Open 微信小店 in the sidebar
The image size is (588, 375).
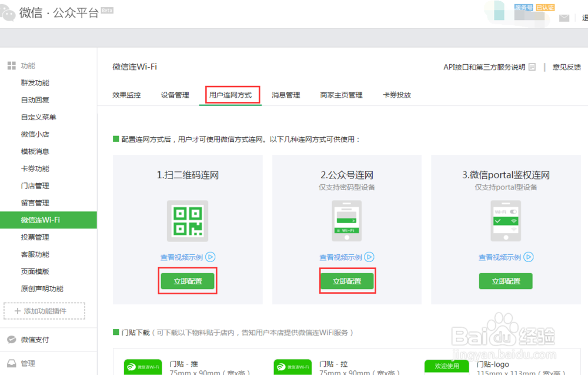35,134
